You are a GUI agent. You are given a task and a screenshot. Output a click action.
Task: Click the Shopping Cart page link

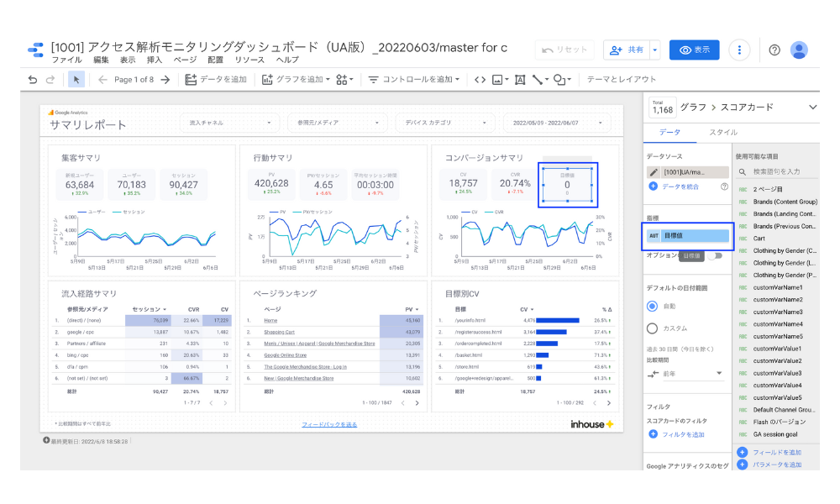(279, 332)
